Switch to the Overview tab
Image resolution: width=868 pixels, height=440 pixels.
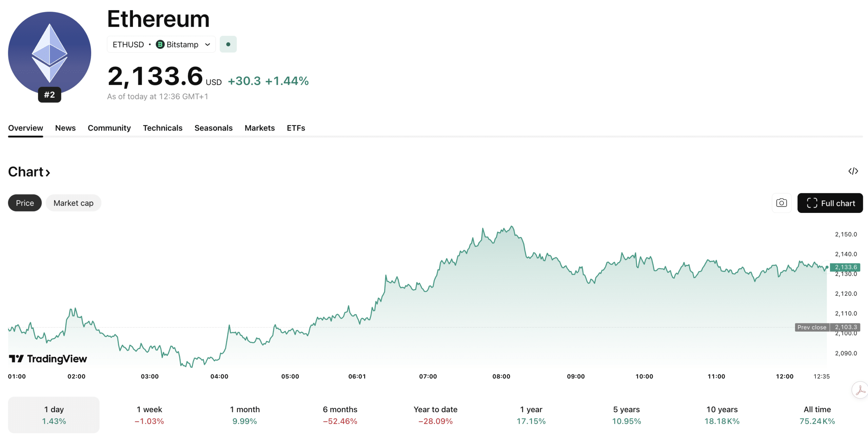tap(25, 128)
